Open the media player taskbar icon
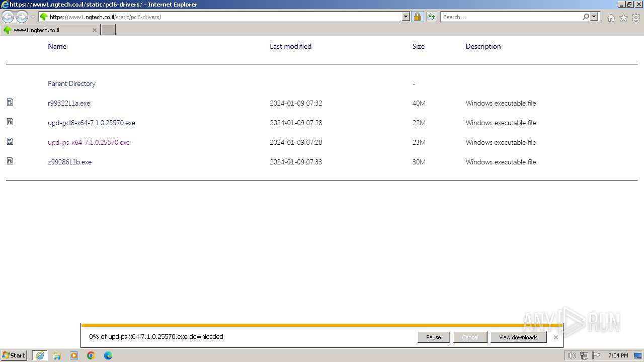The image size is (644, 362). coord(74,355)
